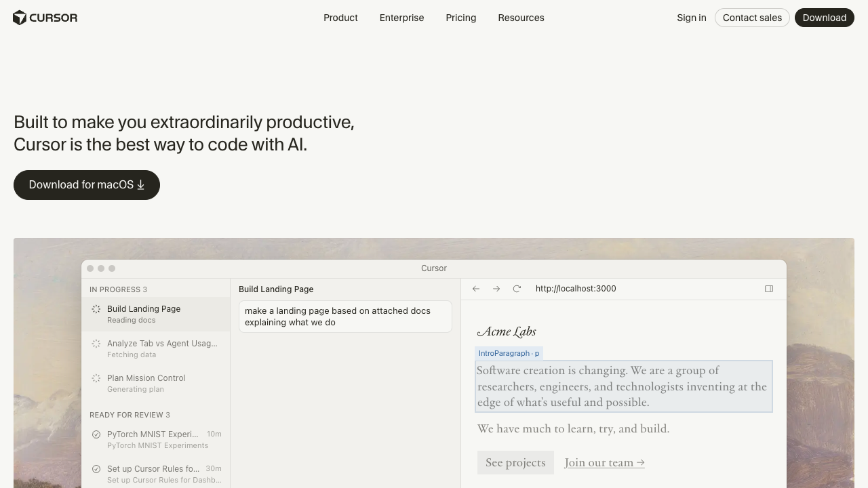
Task: Select the Plan Mission Control task
Action: 146,383
